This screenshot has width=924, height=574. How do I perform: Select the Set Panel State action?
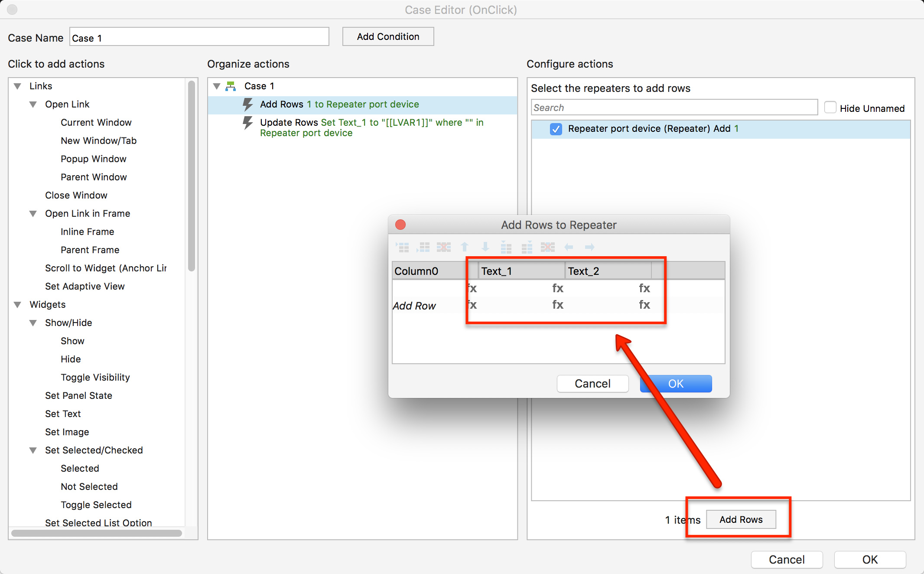78,395
